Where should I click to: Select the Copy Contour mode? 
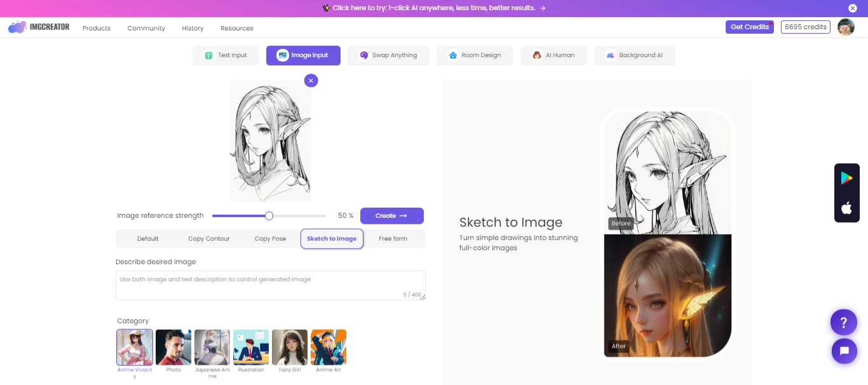209,239
